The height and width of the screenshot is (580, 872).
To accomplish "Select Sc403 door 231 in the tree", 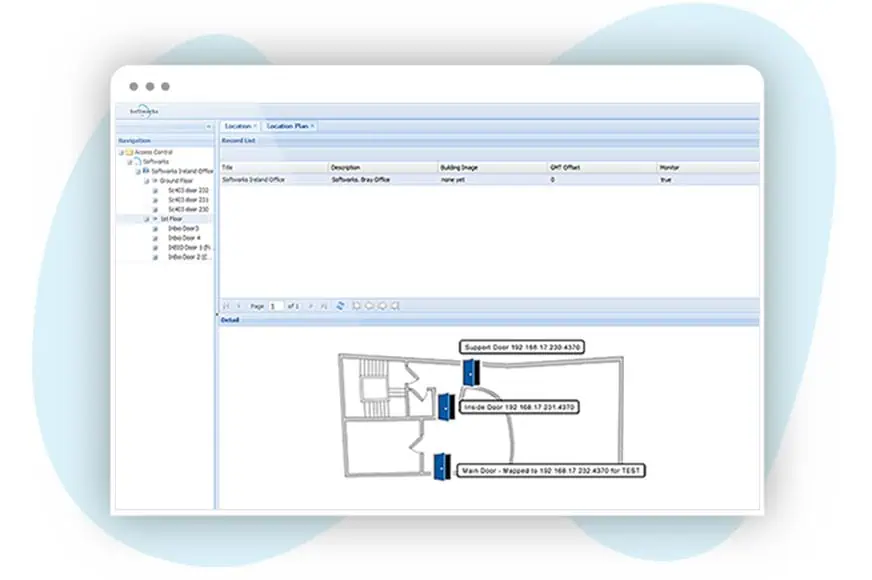I will (189, 200).
